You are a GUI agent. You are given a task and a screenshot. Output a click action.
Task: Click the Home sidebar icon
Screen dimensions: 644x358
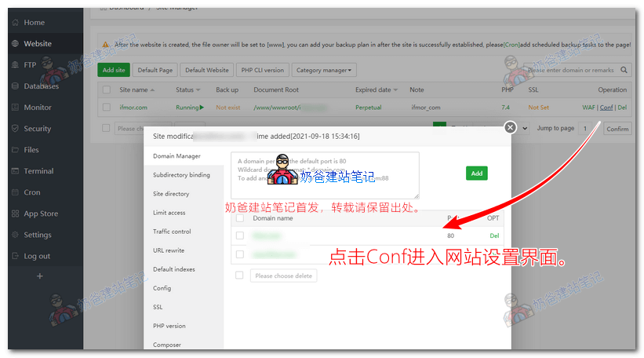[16, 23]
